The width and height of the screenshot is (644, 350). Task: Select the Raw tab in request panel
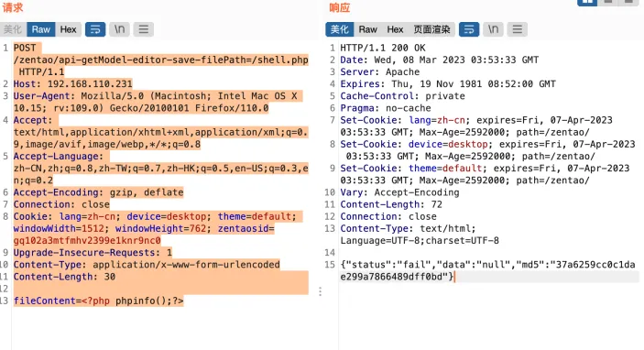[40, 29]
